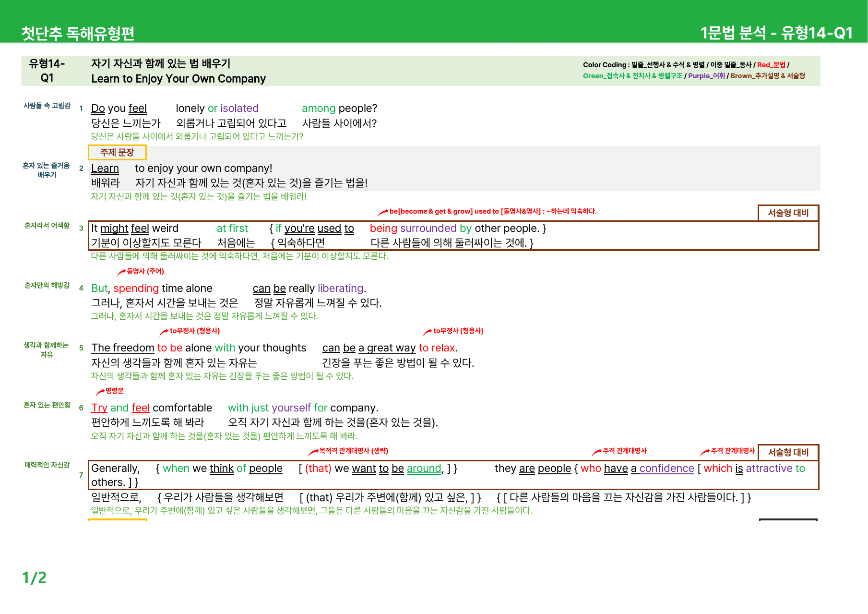This screenshot has width=868, height=614.
Task: Click the header title '첫단추 독해유형편'
Action: [x=78, y=33]
